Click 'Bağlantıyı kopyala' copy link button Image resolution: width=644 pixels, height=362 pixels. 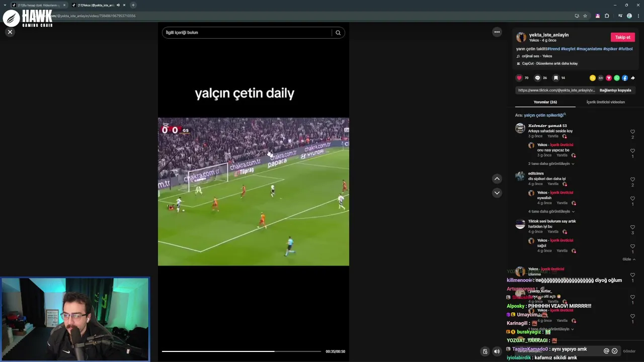(615, 90)
